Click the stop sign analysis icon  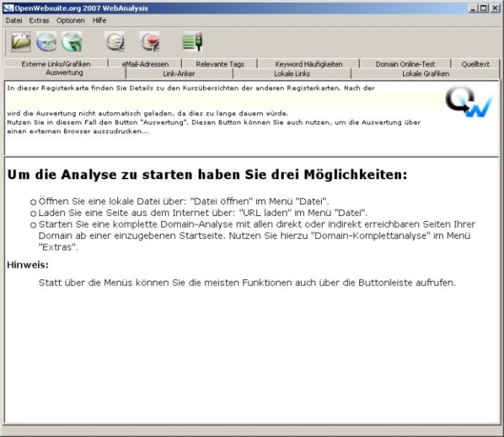click(x=150, y=42)
